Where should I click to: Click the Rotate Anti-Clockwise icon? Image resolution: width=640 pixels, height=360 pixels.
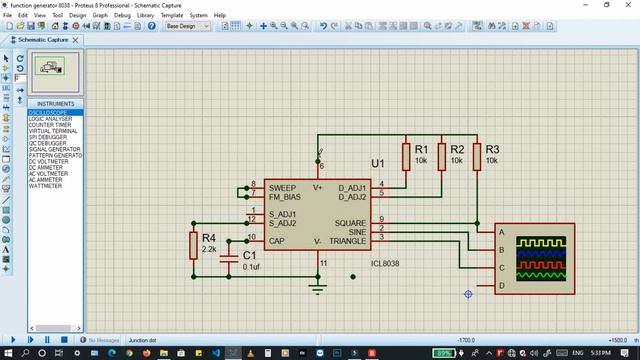(x=20, y=68)
